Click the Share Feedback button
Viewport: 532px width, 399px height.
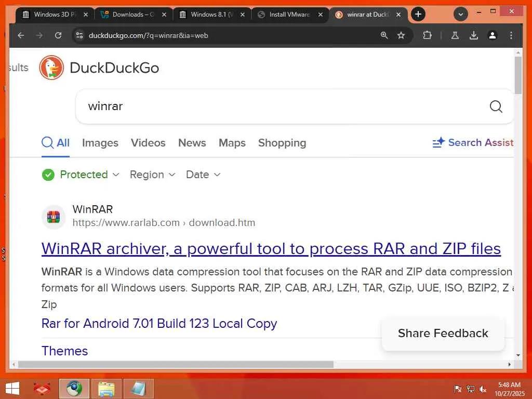443,333
